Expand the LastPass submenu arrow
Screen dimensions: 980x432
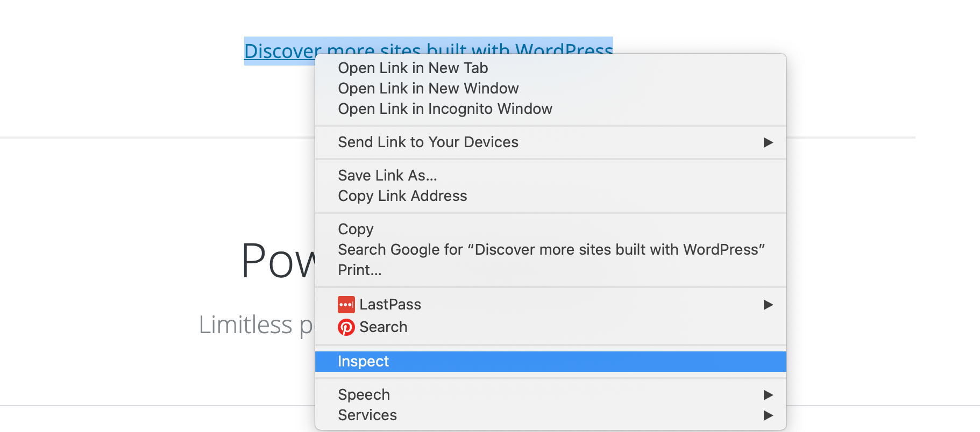(x=768, y=305)
